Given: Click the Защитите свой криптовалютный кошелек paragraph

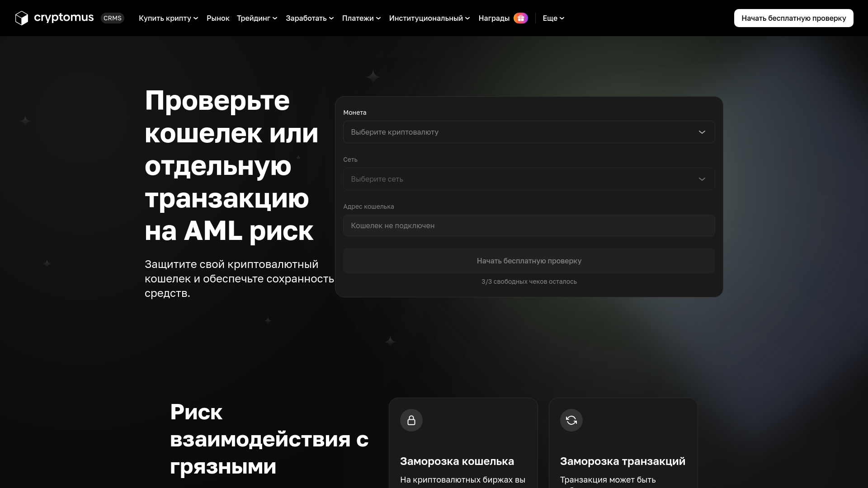Looking at the screenshot, I should point(239,279).
